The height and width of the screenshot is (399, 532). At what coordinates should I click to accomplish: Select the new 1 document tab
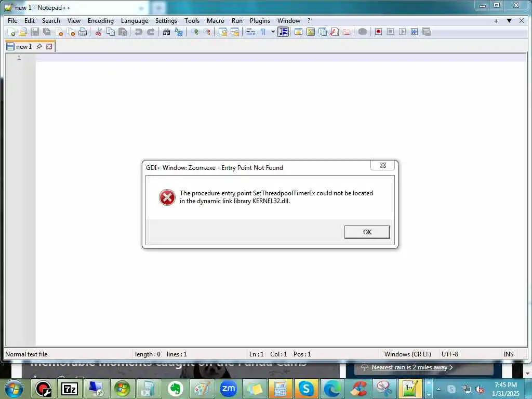click(24, 46)
